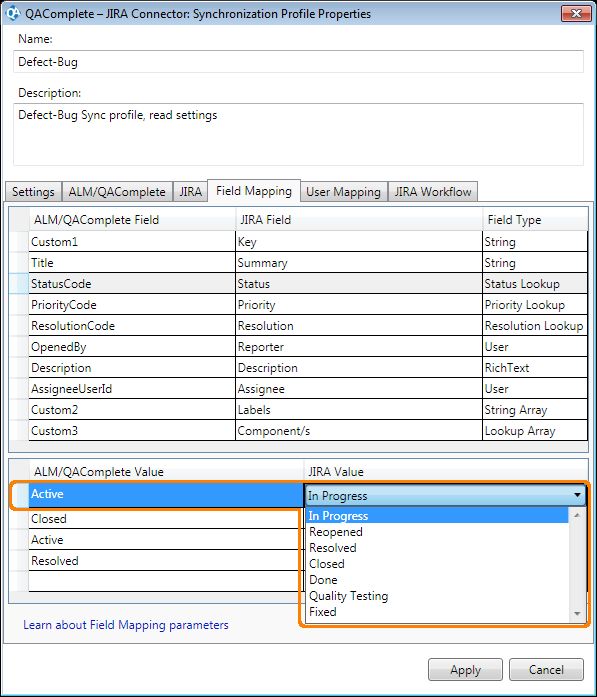Select the highlighted Active value row
The width and height of the screenshot is (597, 697).
(x=166, y=494)
